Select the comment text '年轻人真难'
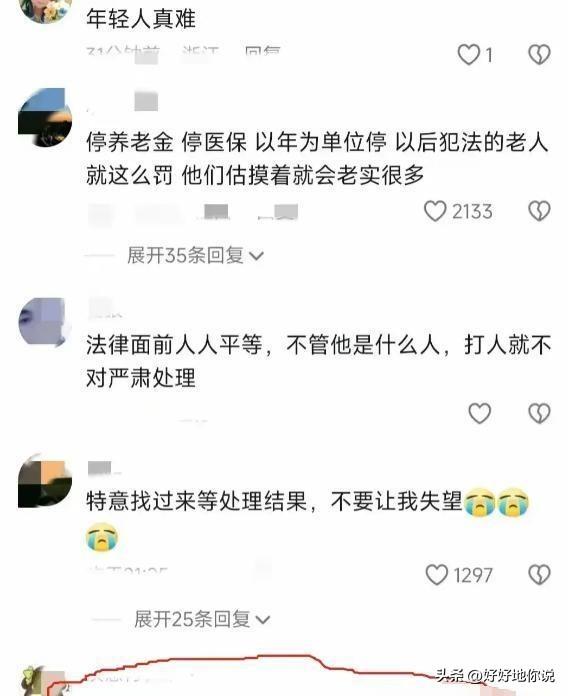 [x=141, y=19]
